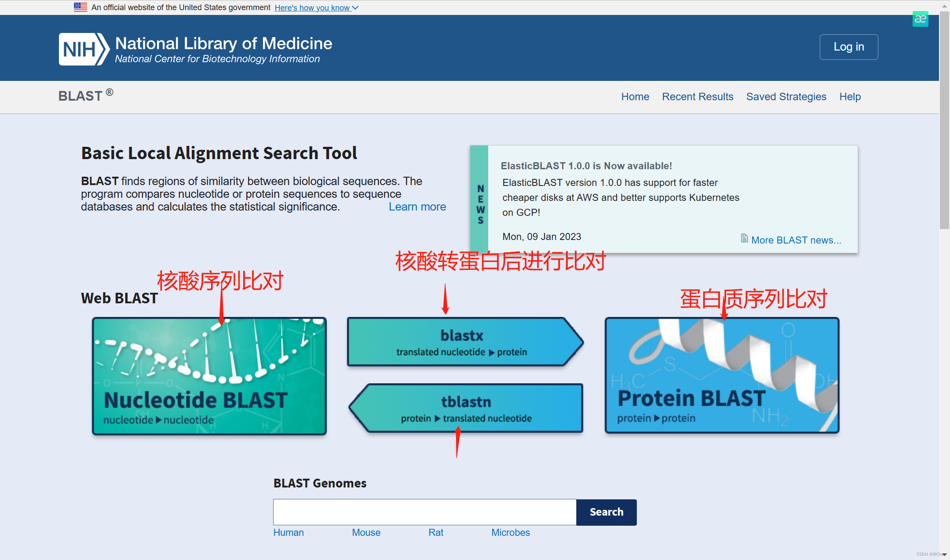
Task: Click the BLAST Genomes Search button
Action: (606, 512)
